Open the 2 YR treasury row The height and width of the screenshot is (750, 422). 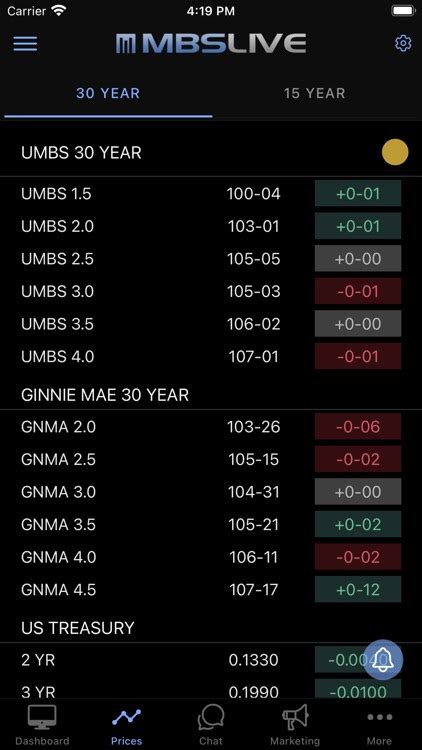[211, 660]
